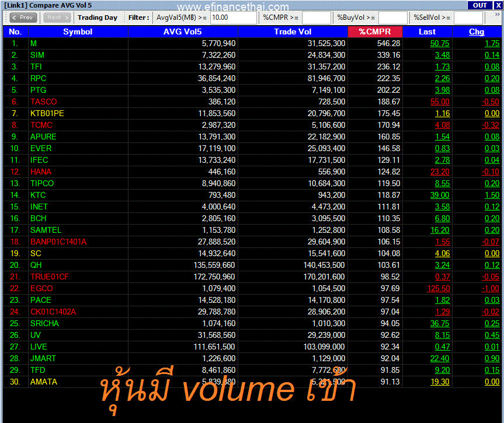Select symbol JMART
504x423 pixels.
(x=43, y=358)
